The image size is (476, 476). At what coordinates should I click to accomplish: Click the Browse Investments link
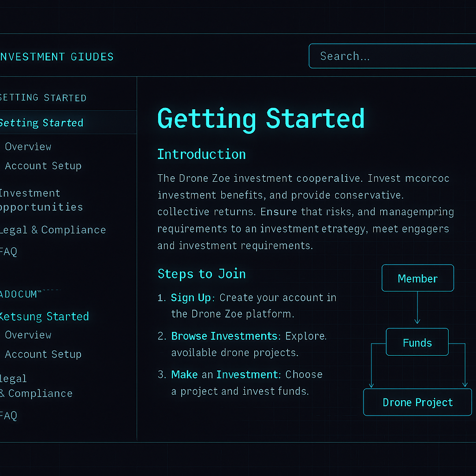(224, 336)
